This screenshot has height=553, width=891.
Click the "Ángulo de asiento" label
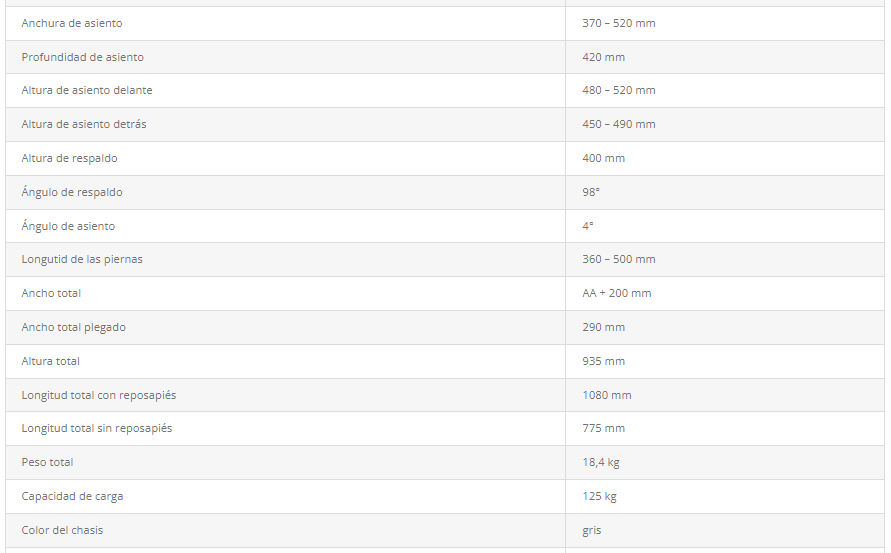(68, 226)
